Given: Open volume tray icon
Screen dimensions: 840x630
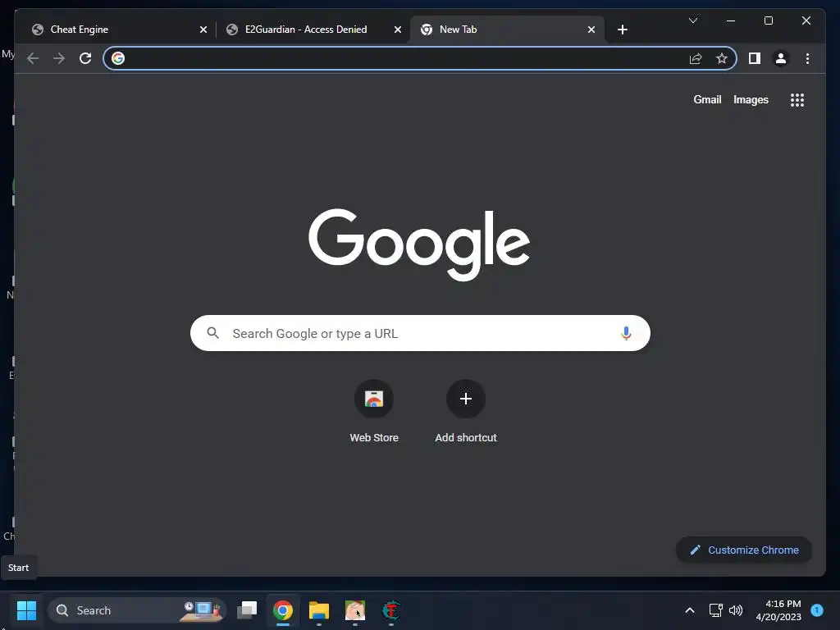Looking at the screenshot, I should (x=736, y=610).
